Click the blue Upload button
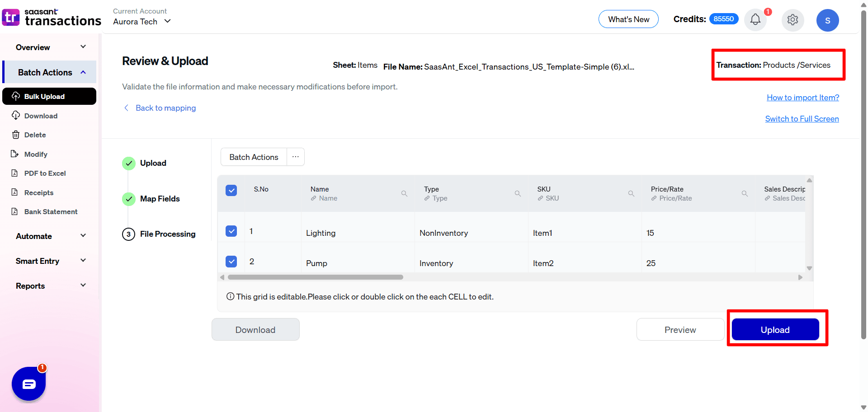The height and width of the screenshot is (412, 868). pyautogui.click(x=775, y=329)
